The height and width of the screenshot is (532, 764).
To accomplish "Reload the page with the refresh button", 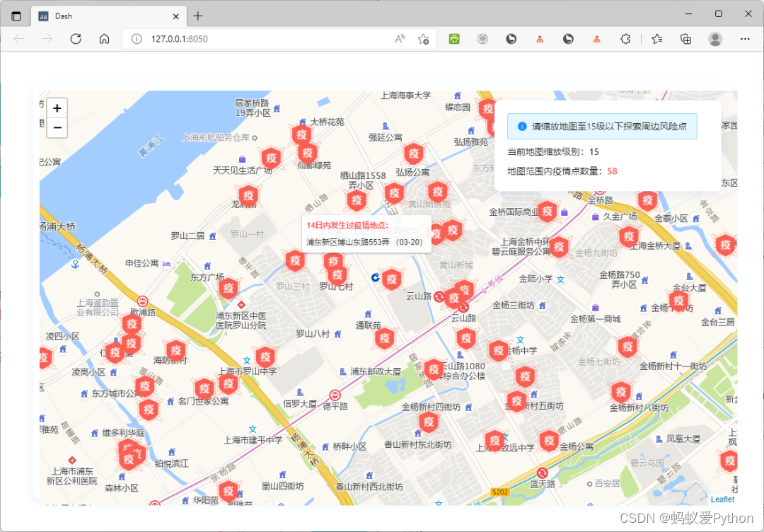I will (76, 39).
